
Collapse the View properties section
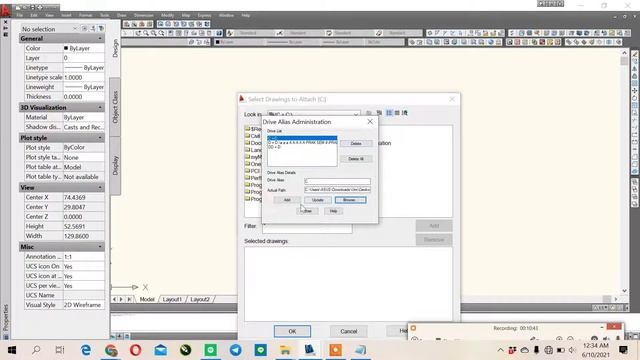click(100, 187)
